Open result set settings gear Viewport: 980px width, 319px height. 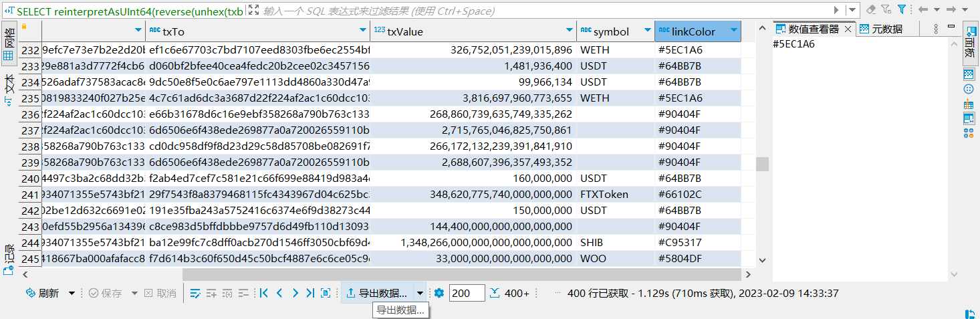[x=439, y=293]
